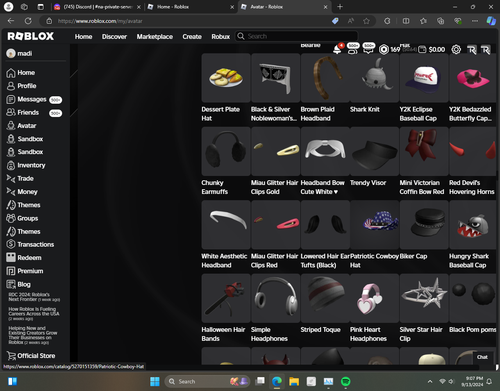Reload the page using the refresh icon

point(28,21)
